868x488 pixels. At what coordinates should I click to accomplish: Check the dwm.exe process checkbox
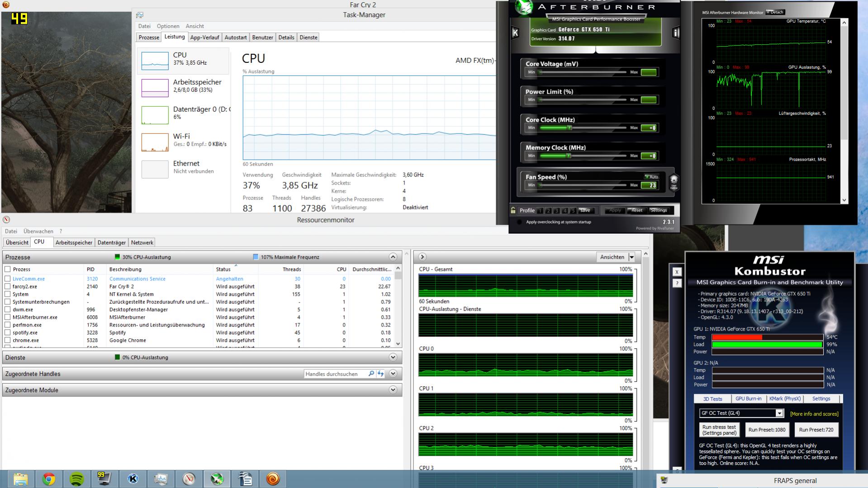(7, 309)
